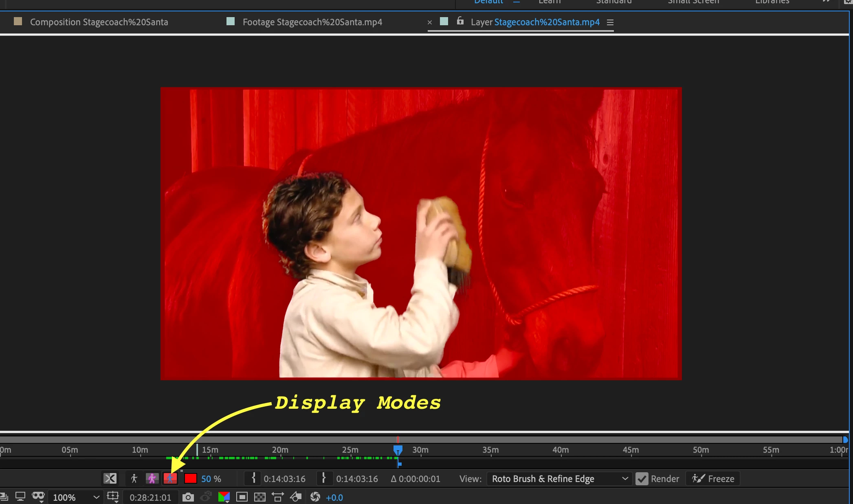Click the Set Out point brace button
The height and width of the screenshot is (504, 853).
click(324, 478)
